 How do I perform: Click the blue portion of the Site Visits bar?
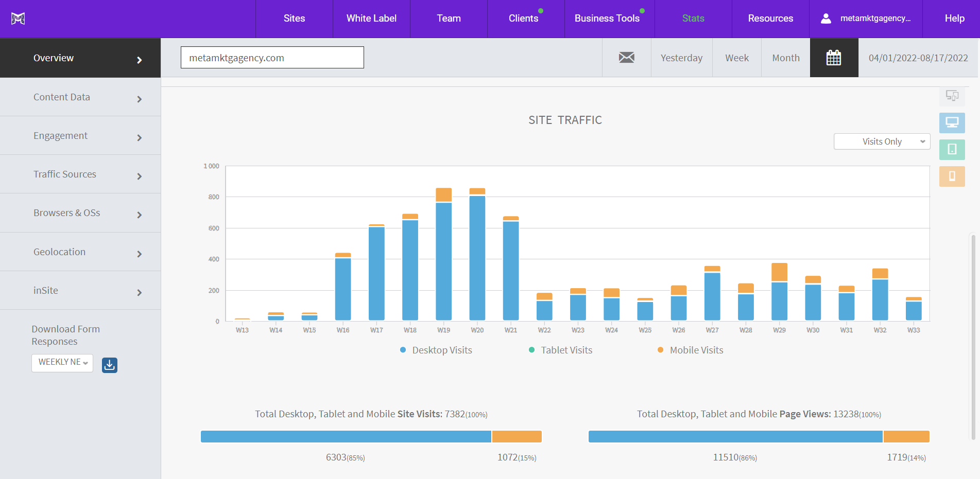click(x=345, y=436)
